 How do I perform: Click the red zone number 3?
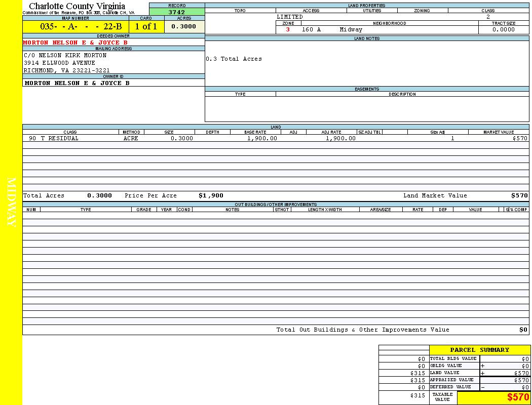[288, 30]
